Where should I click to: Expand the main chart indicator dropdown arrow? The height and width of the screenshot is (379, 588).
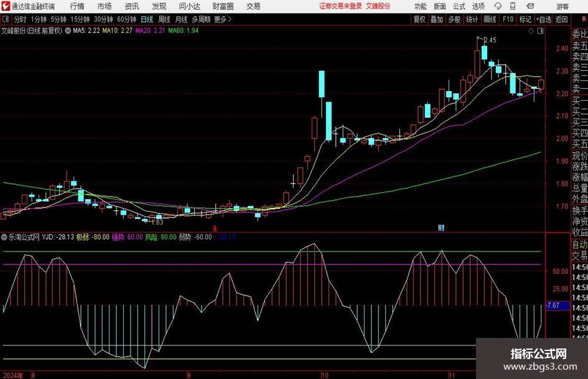point(68,30)
